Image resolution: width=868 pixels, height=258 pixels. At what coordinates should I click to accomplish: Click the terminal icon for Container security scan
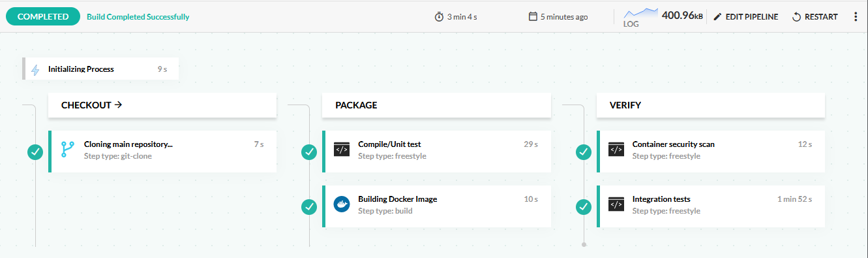[x=616, y=150]
